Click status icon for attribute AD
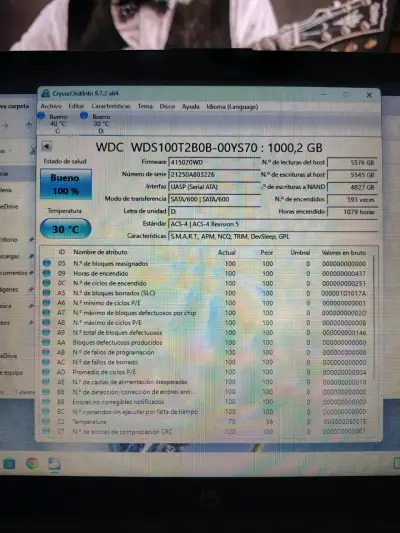Screen dimensions: 400x533 (47, 372)
